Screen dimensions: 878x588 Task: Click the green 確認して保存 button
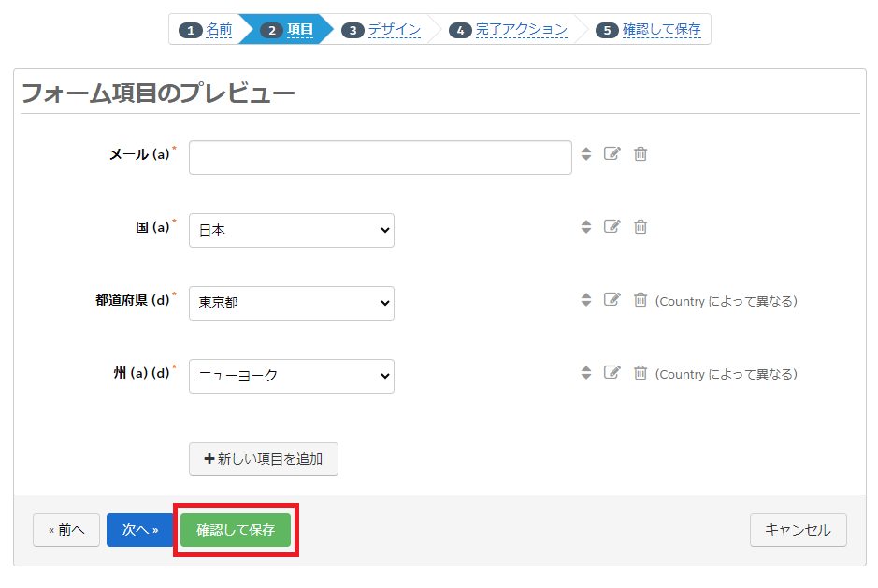pyautogui.click(x=236, y=530)
